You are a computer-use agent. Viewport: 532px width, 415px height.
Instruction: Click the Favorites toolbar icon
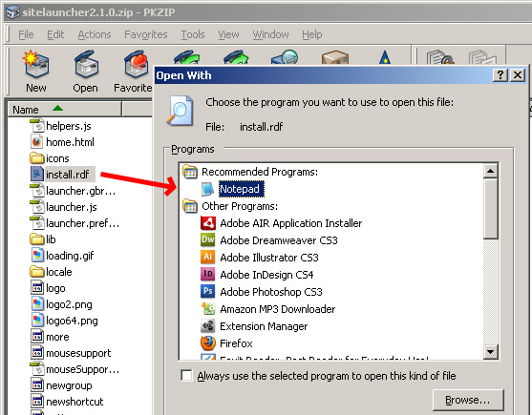tap(136, 64)
